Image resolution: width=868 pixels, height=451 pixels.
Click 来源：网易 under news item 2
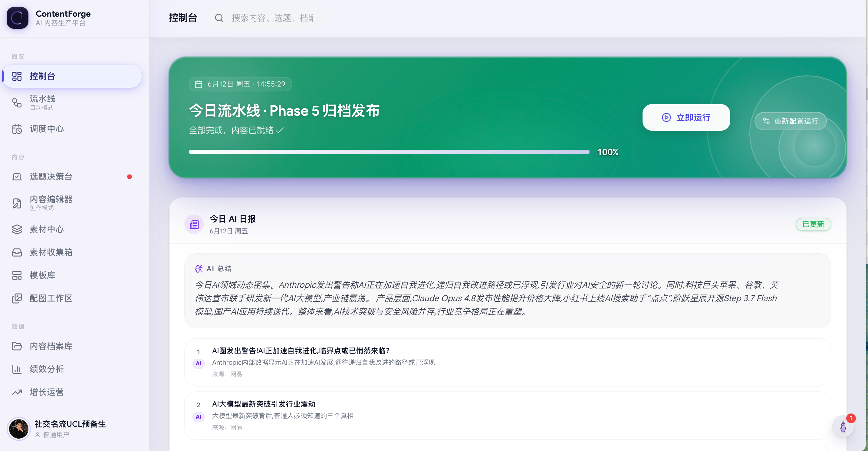(227, 427)
